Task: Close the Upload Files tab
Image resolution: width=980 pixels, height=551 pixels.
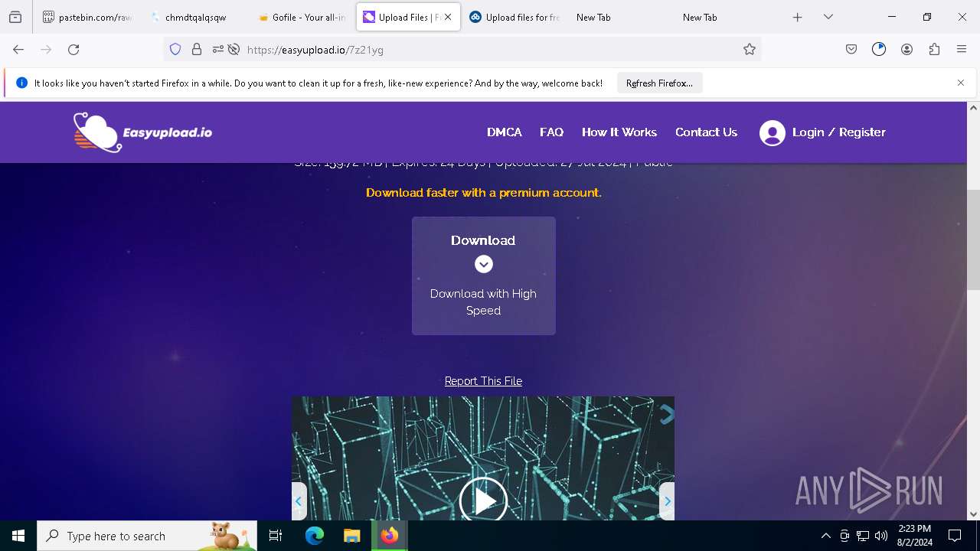Action: click(448, 17)
